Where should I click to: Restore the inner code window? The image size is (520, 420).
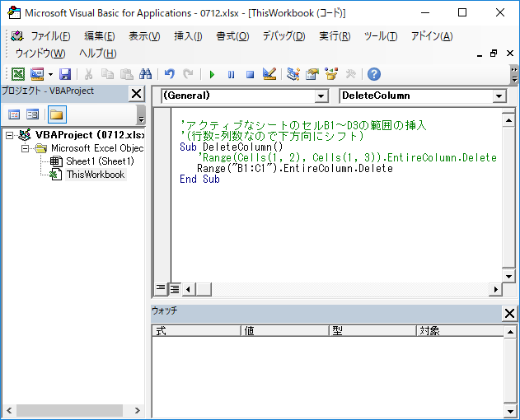[x=494, y=54]
